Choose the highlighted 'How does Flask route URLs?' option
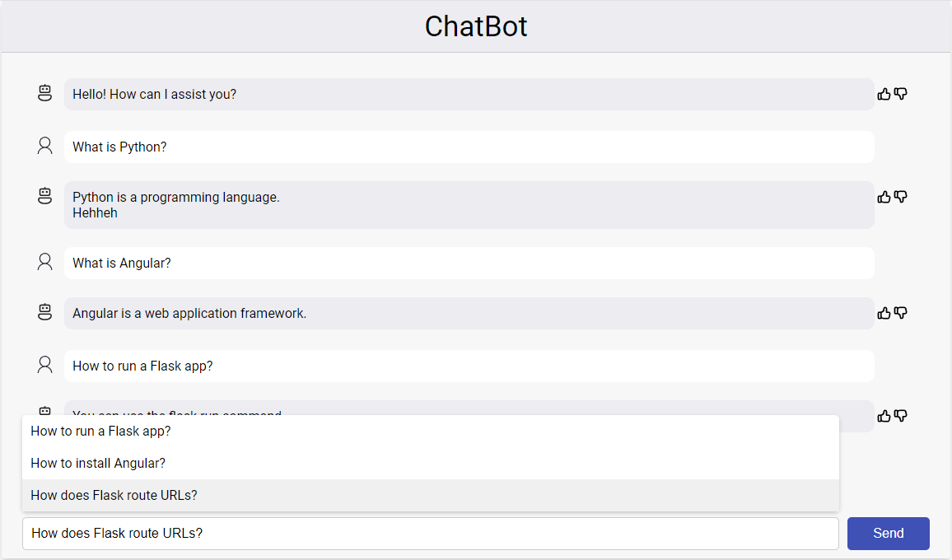 coord(114,495)
